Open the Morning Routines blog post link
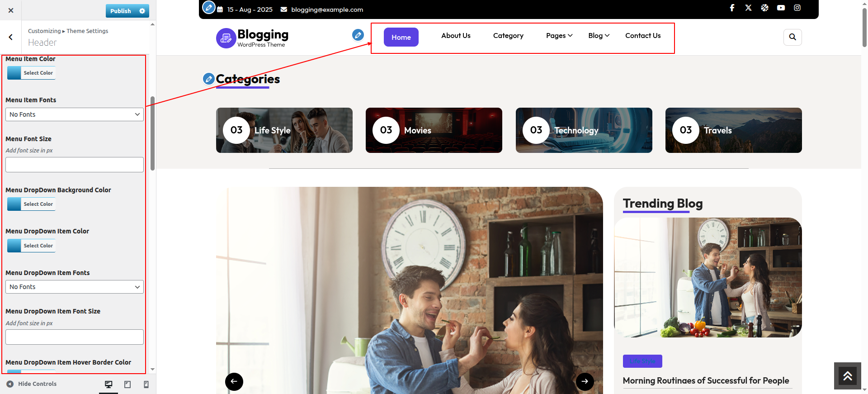 [706, 380]
